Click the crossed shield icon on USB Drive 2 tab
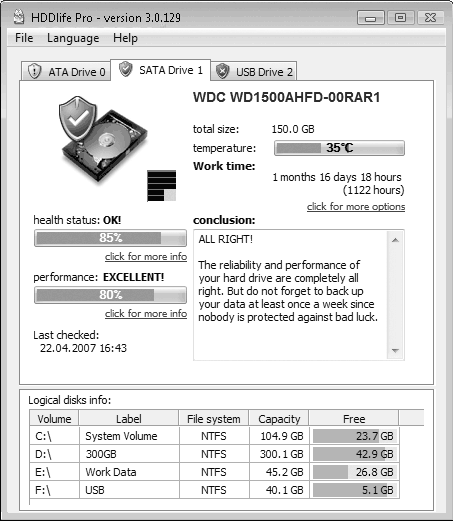This screenshot has height=521, width=453. [x=222, y=71]
